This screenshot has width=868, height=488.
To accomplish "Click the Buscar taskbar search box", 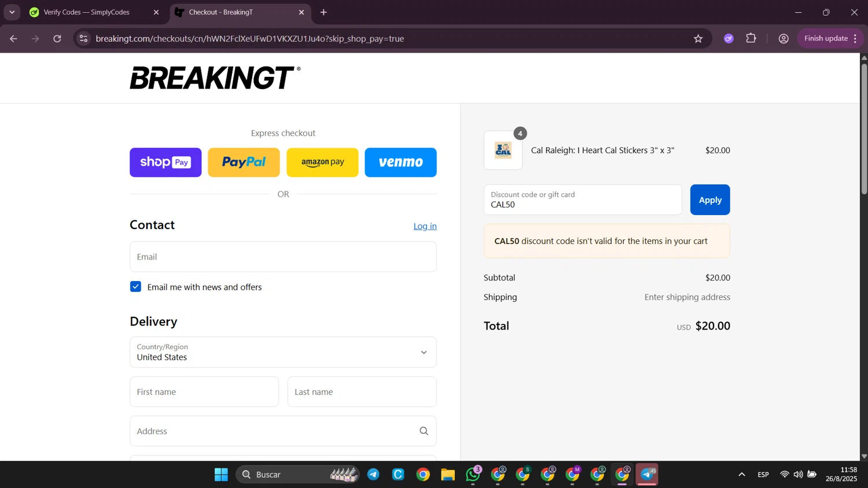I will (x=297, y=475).
